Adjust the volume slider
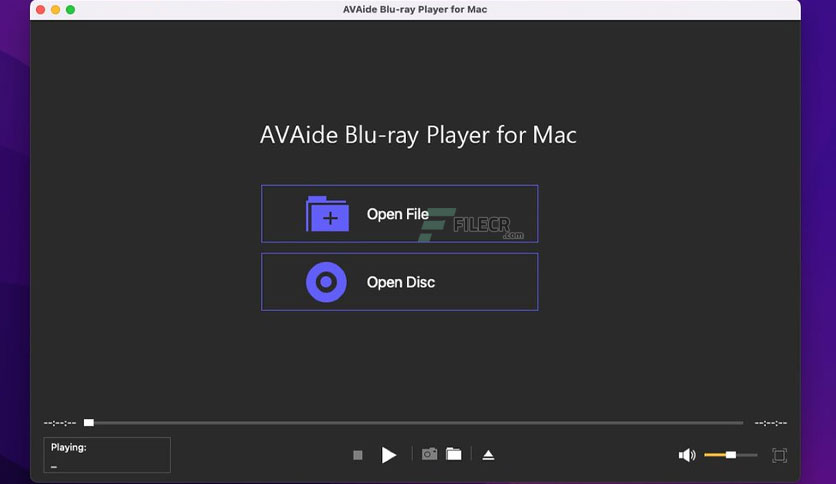 730,455
